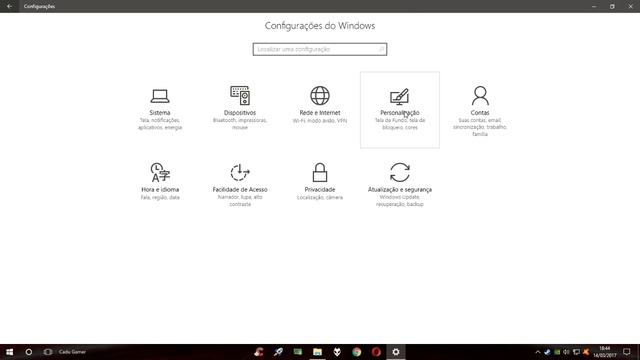Launch Opera browser from the taskbar
Image resolution: width=640 pixels, height=360 pixels.
[x=376, y=352]
